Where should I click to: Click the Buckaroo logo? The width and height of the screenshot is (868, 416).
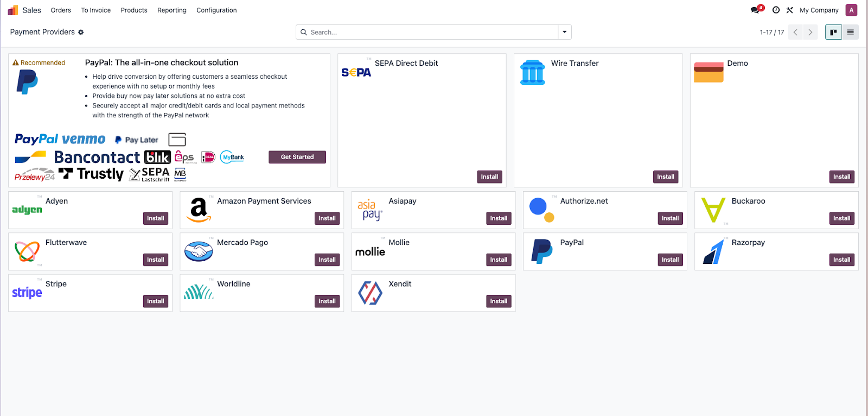pos(713,210)
